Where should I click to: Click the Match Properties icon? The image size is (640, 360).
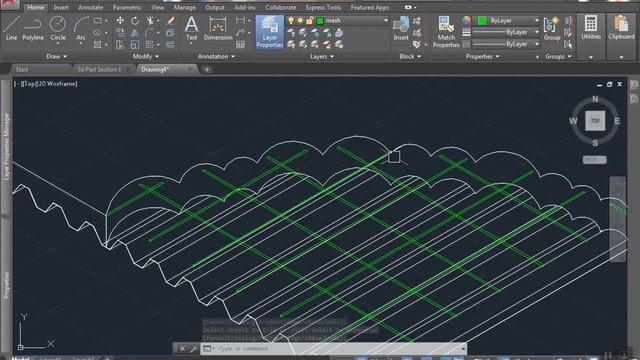pyautogui.click(x=446, y=32)
